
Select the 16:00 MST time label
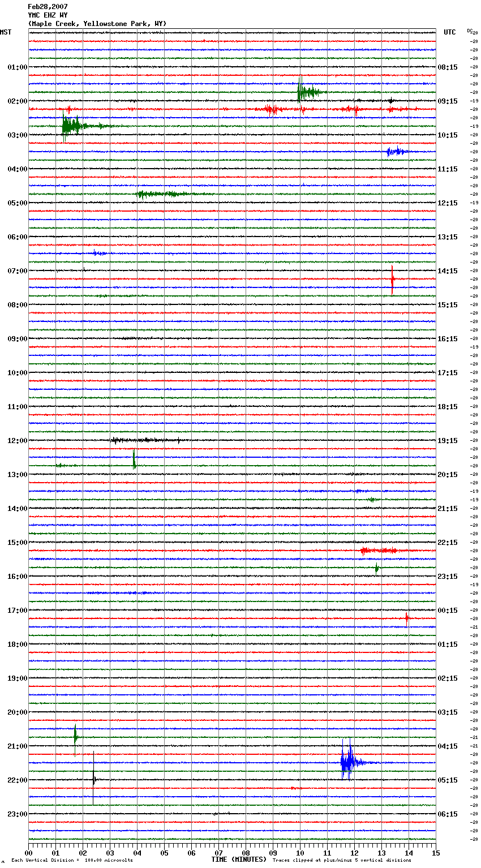(18, 577)
